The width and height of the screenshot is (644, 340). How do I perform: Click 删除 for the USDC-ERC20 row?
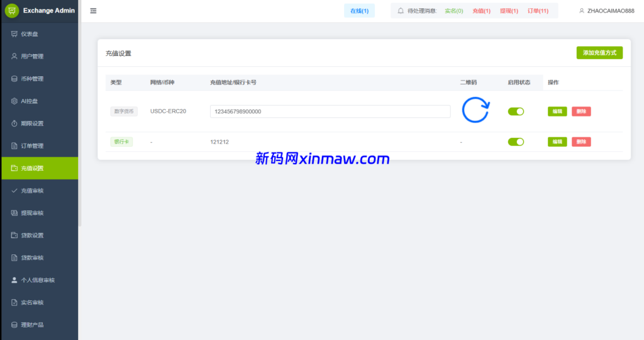click(581, 111)
